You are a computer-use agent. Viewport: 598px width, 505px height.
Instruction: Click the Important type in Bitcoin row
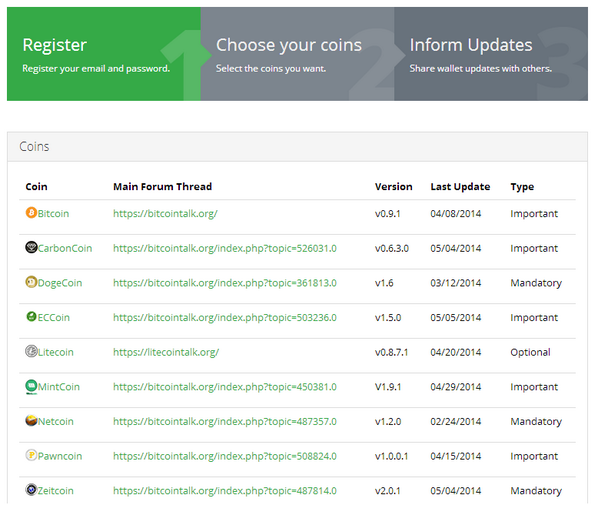pos(534,214)
